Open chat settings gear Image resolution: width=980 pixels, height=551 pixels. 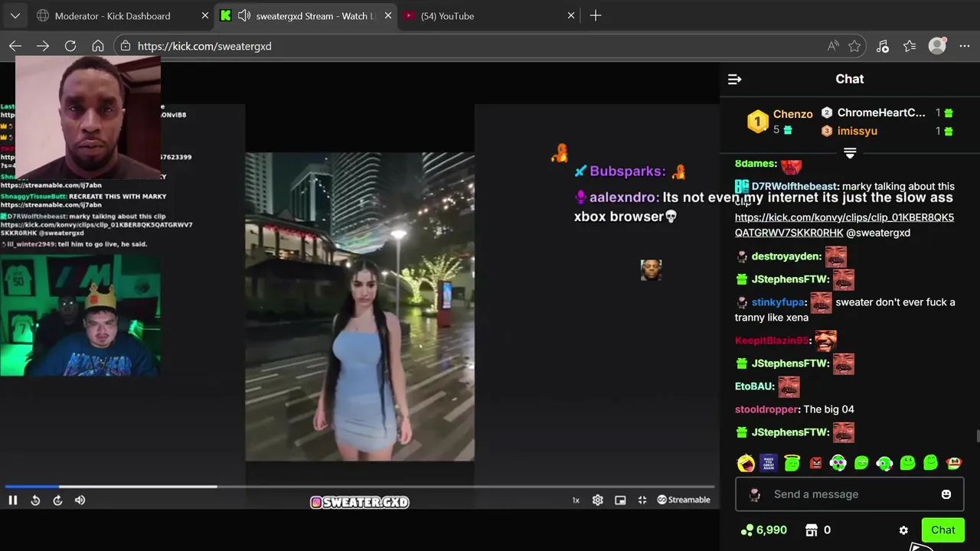(x=903, y=530)
